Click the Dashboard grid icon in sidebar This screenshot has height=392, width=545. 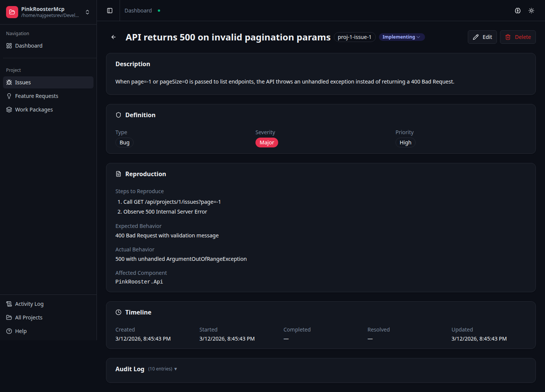point(9,46)
